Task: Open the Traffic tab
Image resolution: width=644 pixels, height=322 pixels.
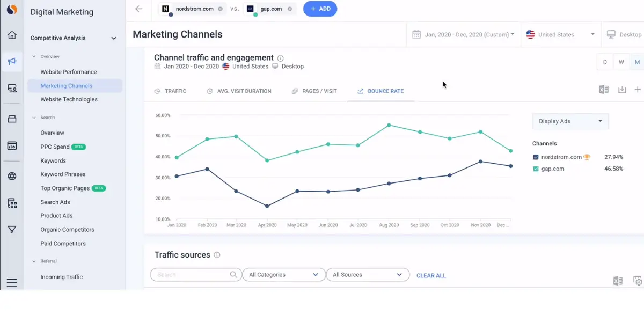Action: click(x=170, y=91)
